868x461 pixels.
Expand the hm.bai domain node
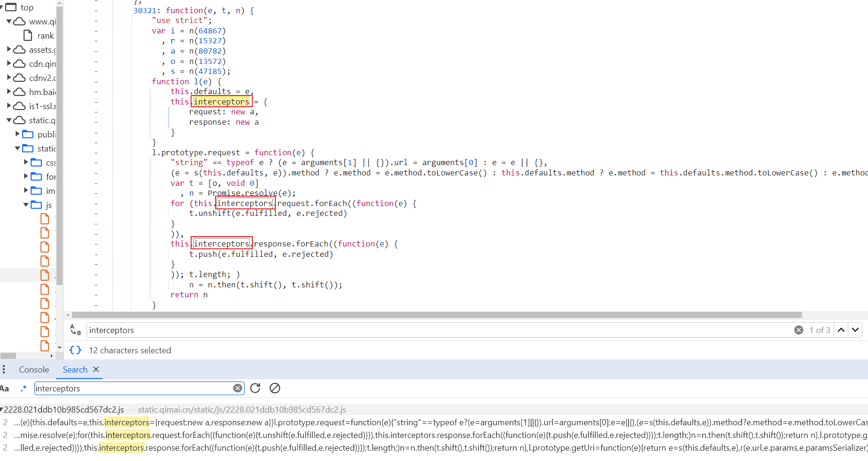[x=9, y=92]
